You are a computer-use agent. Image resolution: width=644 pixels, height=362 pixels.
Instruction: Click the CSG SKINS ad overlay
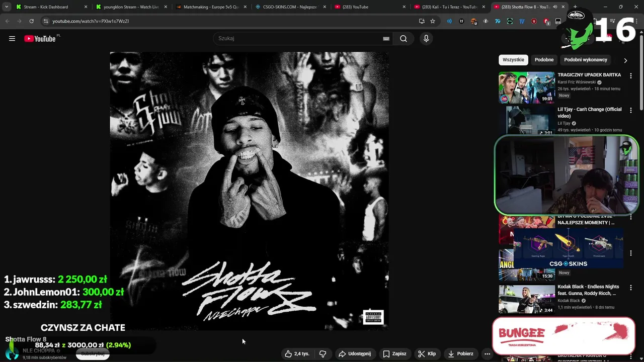click(x=568, y=248)
